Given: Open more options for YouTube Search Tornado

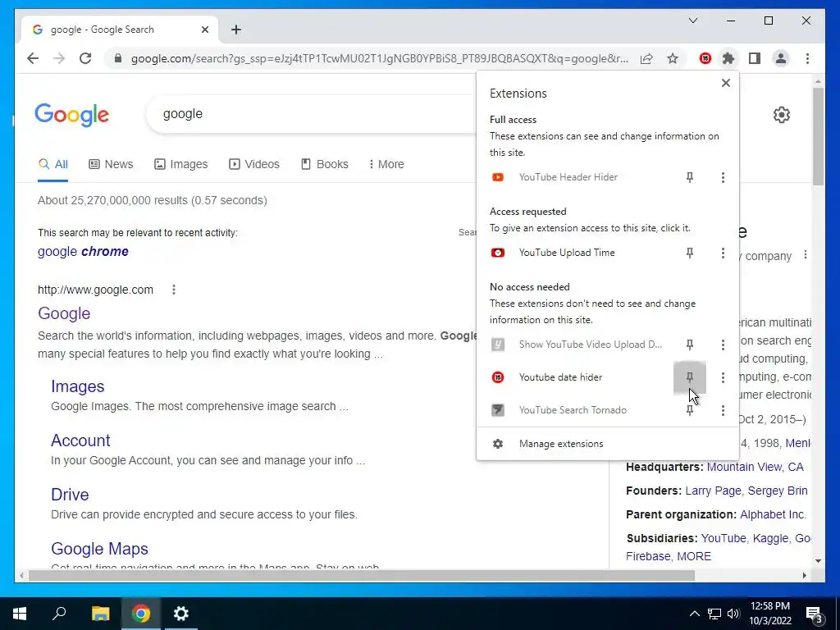Looking at the screenshot, I should pos(723,410).
